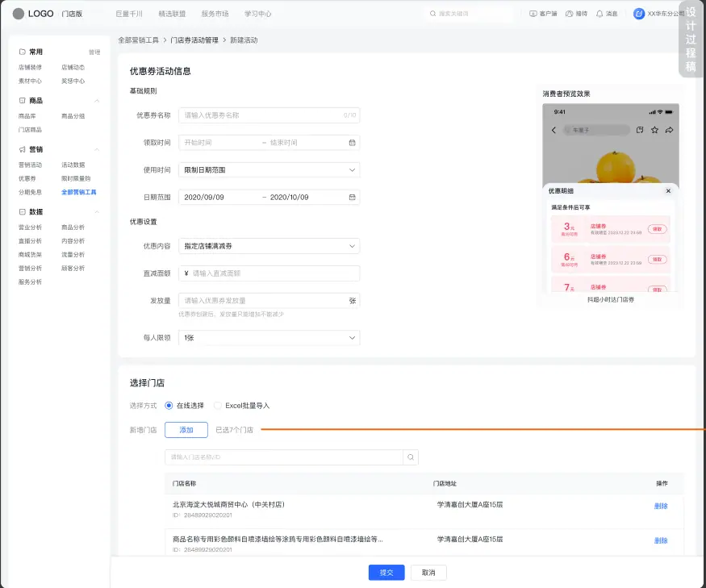The height and width of the screenshot is (588, 706).
Task: Open the 客户端 download icon
Action: 533,14
